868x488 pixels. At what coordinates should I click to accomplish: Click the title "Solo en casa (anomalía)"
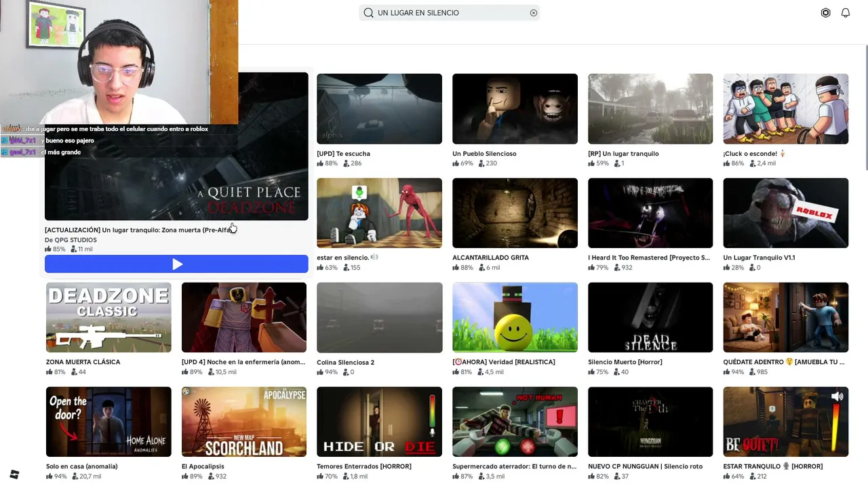pos(82,466)
